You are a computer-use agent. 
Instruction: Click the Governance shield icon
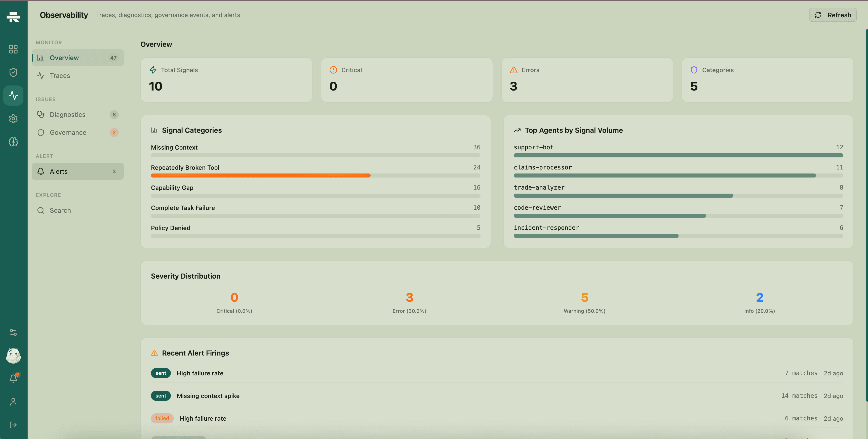click(41, 133)
